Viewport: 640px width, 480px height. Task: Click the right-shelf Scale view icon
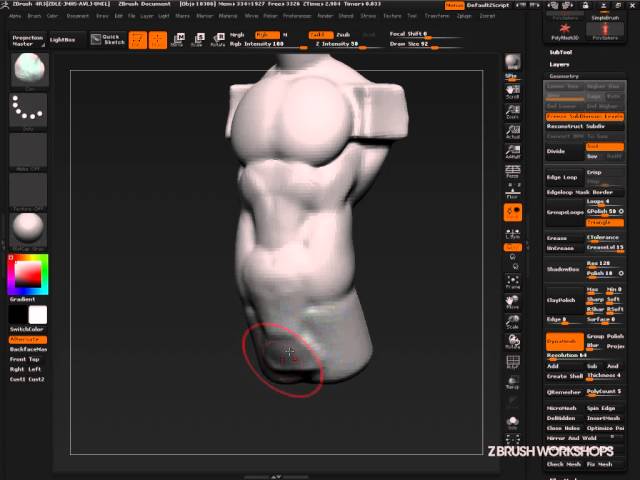coord(513,322)
